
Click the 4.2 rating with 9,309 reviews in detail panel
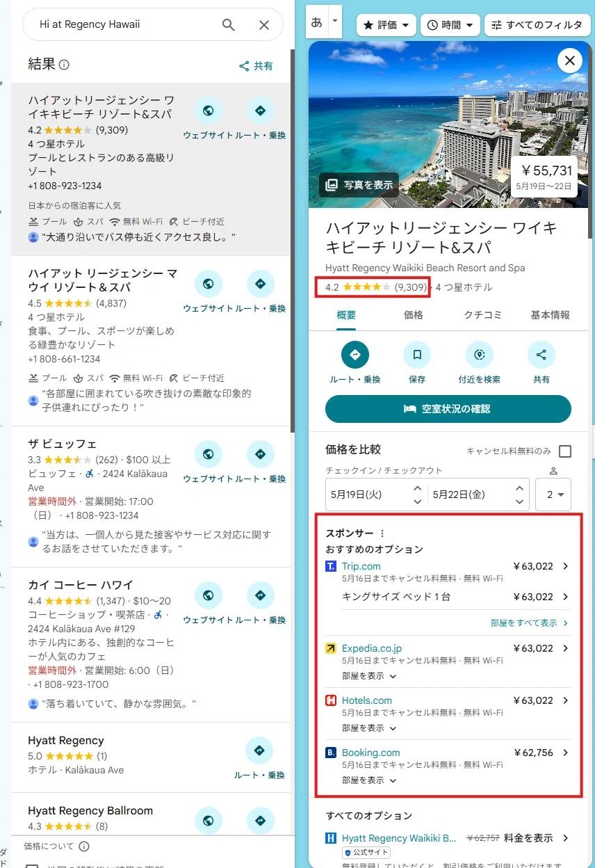(375, 287)
